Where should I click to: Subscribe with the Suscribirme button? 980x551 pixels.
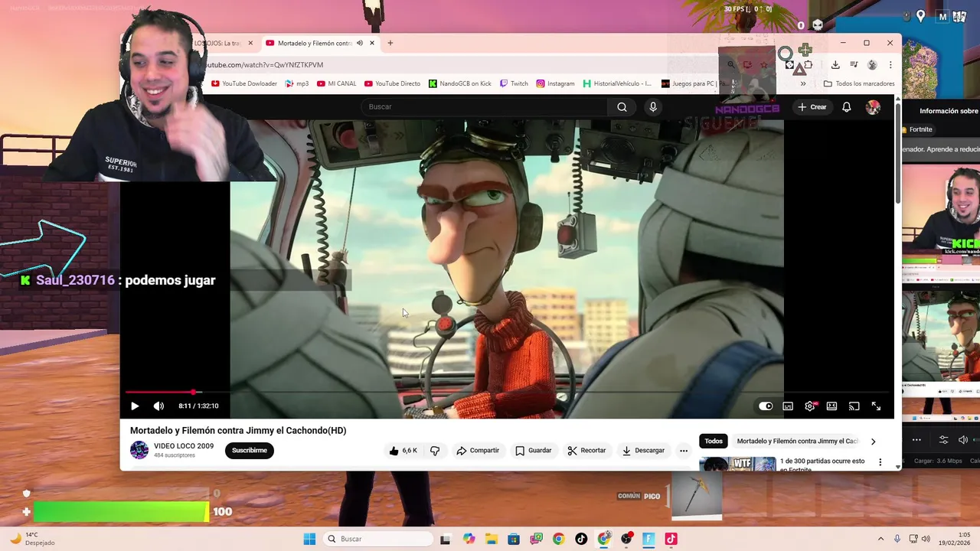click(250, 451)
